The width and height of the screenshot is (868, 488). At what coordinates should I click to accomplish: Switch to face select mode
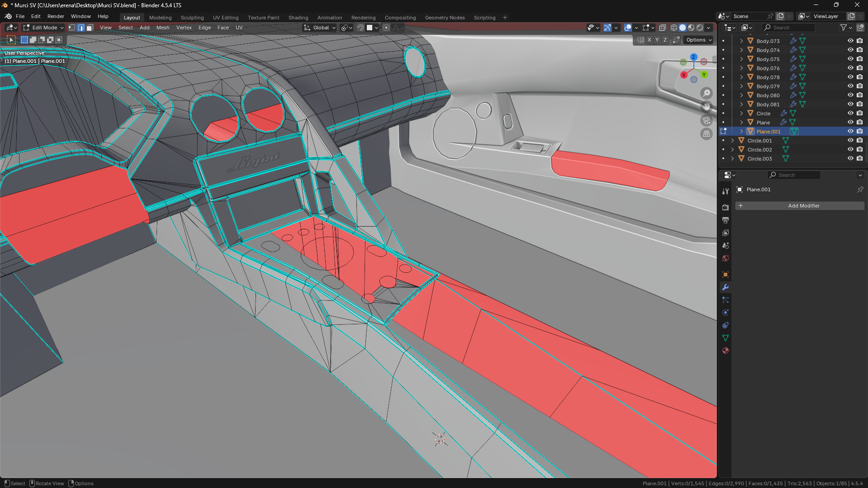coord(90,28)
